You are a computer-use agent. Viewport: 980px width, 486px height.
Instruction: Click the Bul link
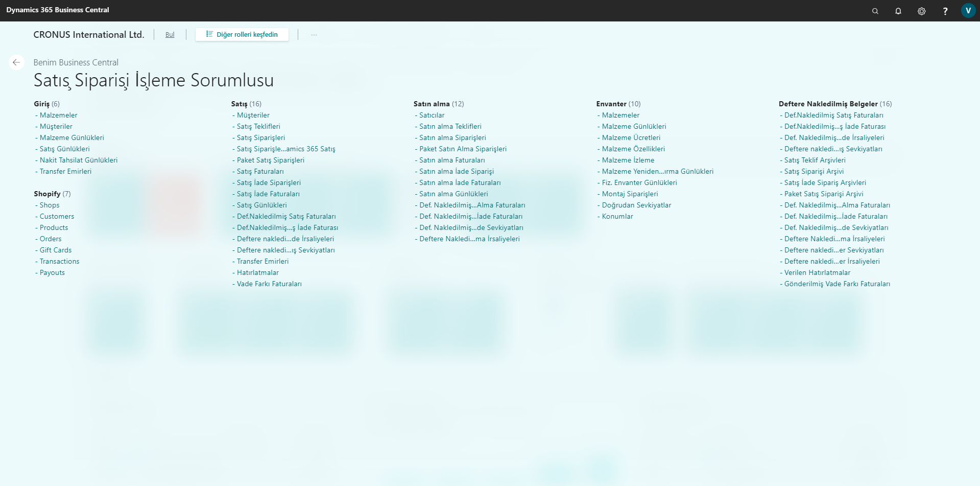pyautogui.click(x=170, y=35)
